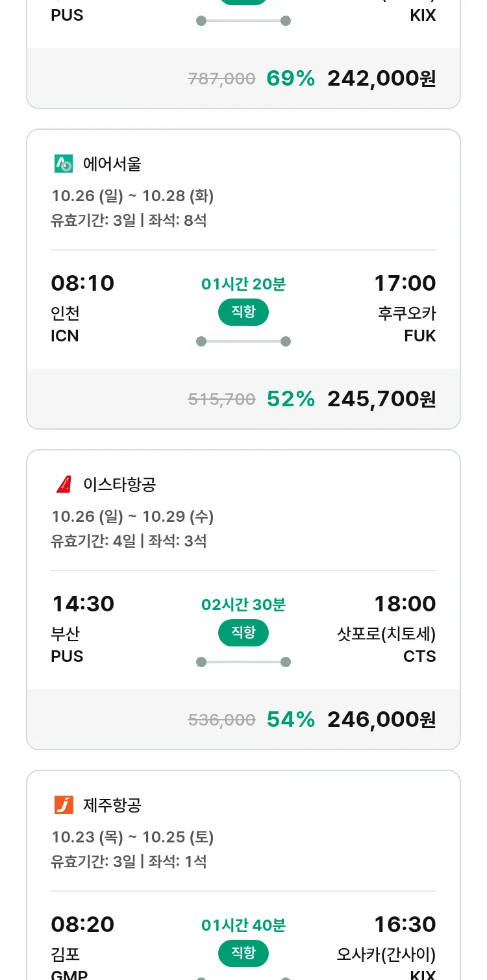
Task: Tap the Jeju Air orange logo icon
Action: 64,805
